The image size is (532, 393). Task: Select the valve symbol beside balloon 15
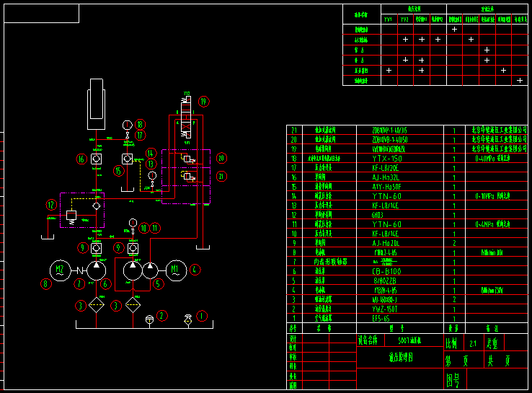coord(127,159)
